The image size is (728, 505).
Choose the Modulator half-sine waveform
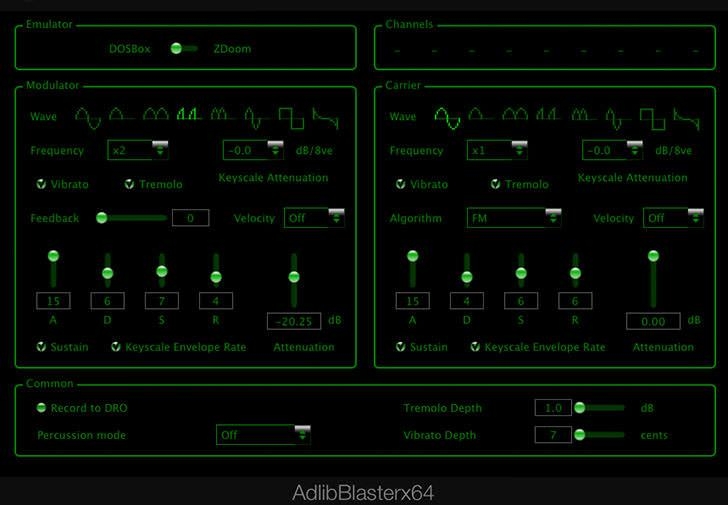[x=122, y=116]
